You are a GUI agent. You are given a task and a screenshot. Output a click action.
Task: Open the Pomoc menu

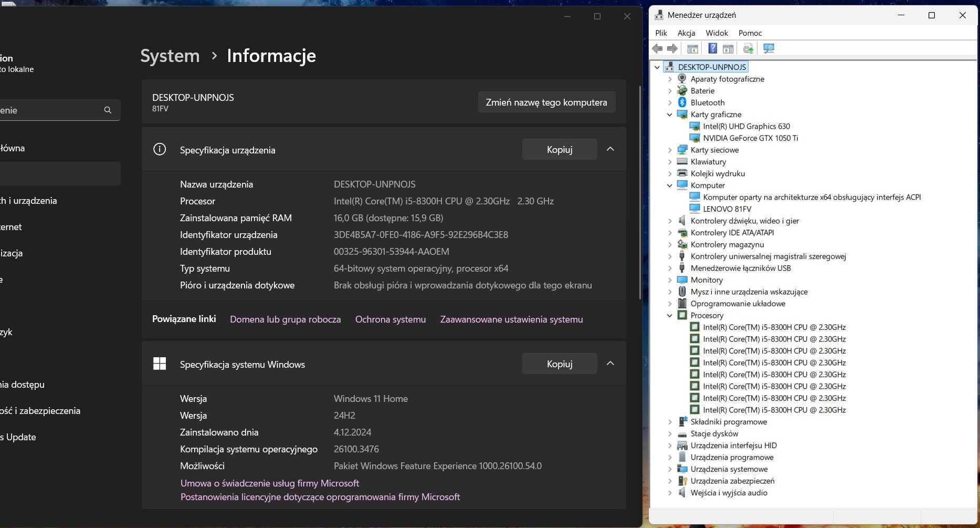coord(750,33)
